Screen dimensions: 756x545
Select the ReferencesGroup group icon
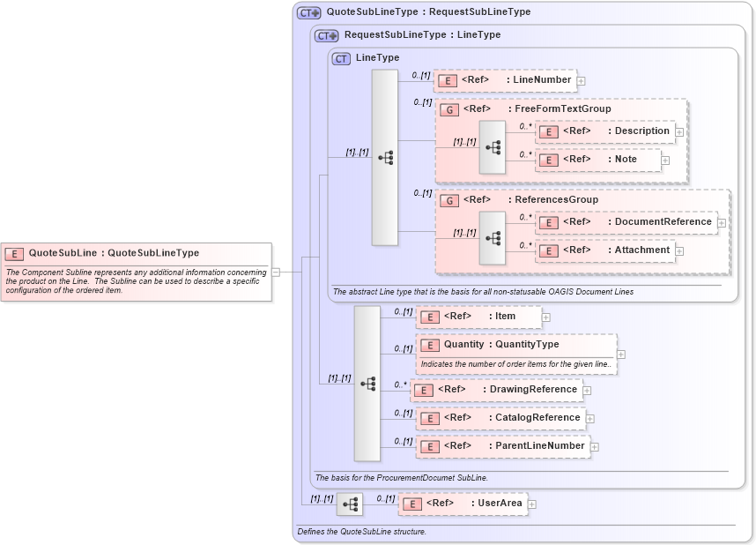pos(448,200)
